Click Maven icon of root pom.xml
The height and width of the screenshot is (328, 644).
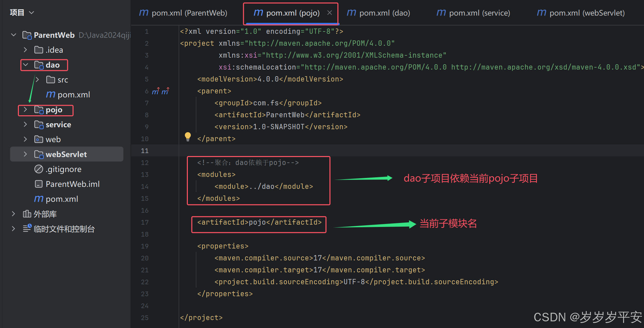(x=39, y=199)
